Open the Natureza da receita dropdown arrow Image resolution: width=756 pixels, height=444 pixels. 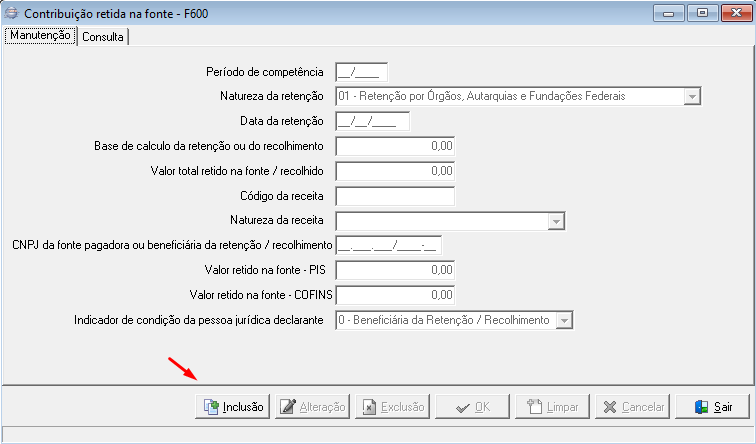coord(556,221)
